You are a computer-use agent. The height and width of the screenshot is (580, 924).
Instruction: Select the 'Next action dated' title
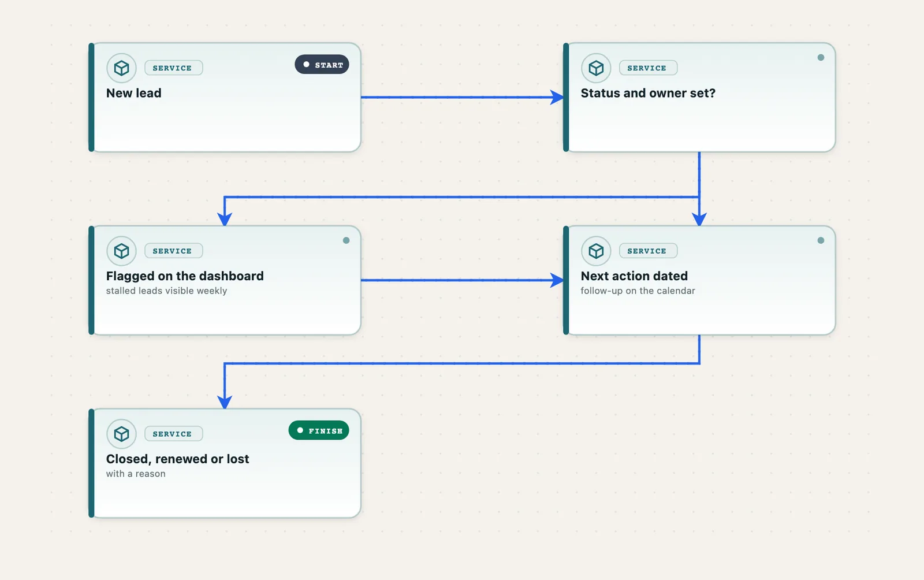[634, 276]
